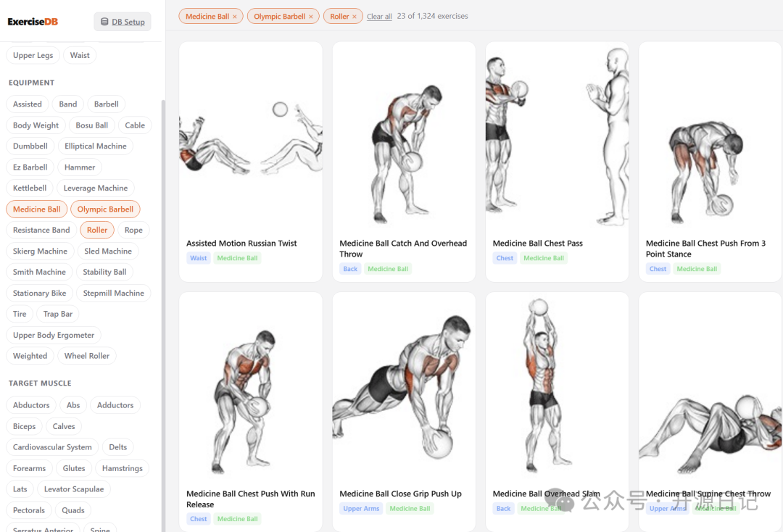The height and width of the screenshot is (532, 783).
Task: Toggle off Roller equipment in sidebar
Action: [x=97, y=230]
